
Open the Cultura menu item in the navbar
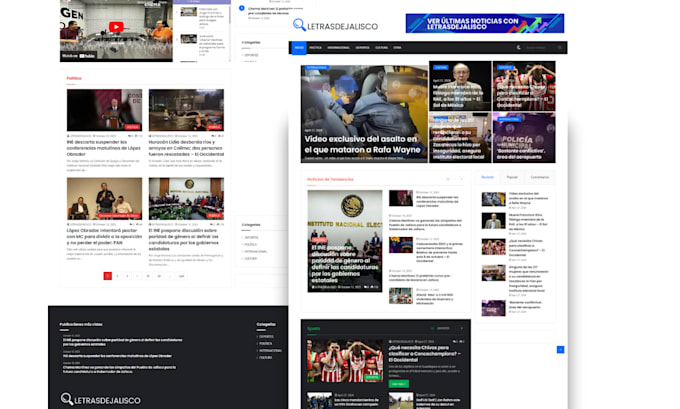click(x=381, y=48)
